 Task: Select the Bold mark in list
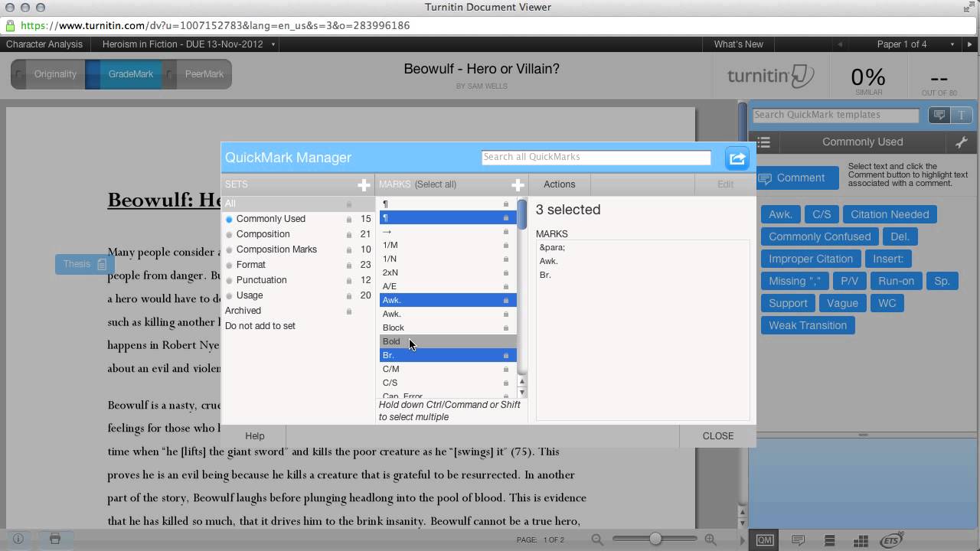click(x=448, y=341)
